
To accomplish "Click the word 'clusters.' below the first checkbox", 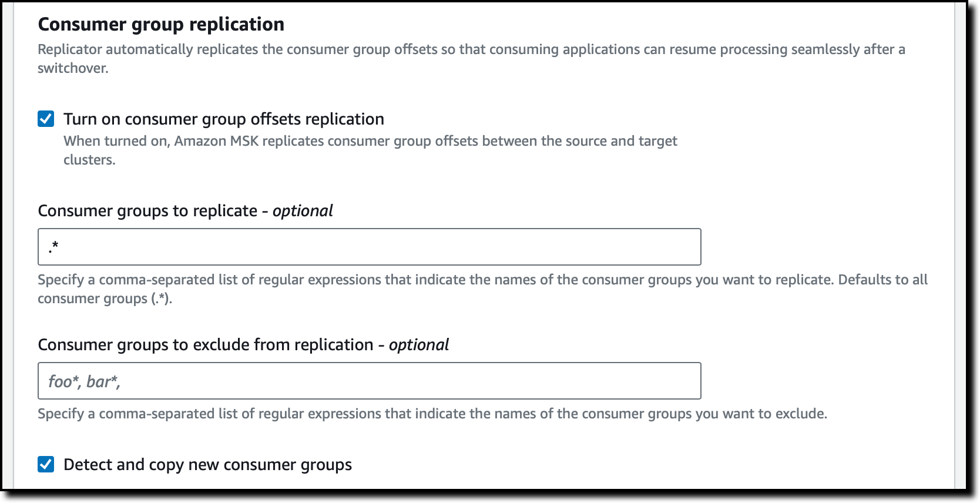I will (89, 160).
